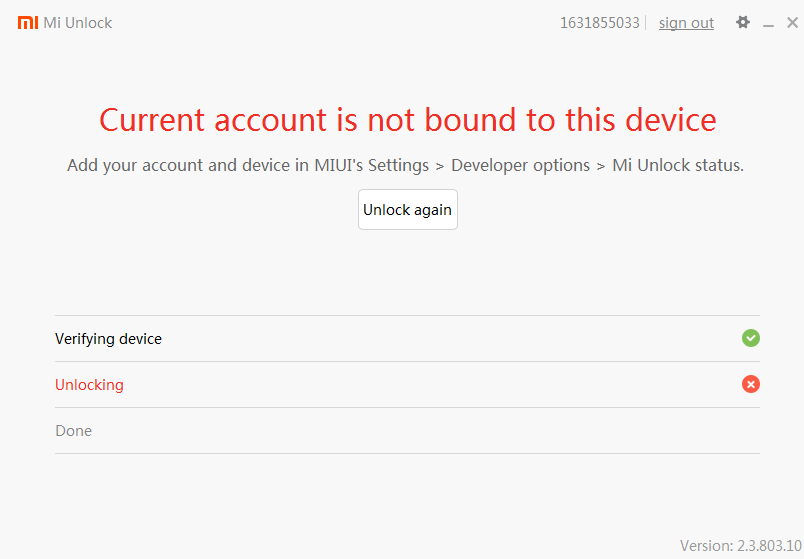The height and width of the screenshot is (559, 804).
Task: Select the failed Unlocking step label
Action: pyautogui.click(x=89, y=385)
